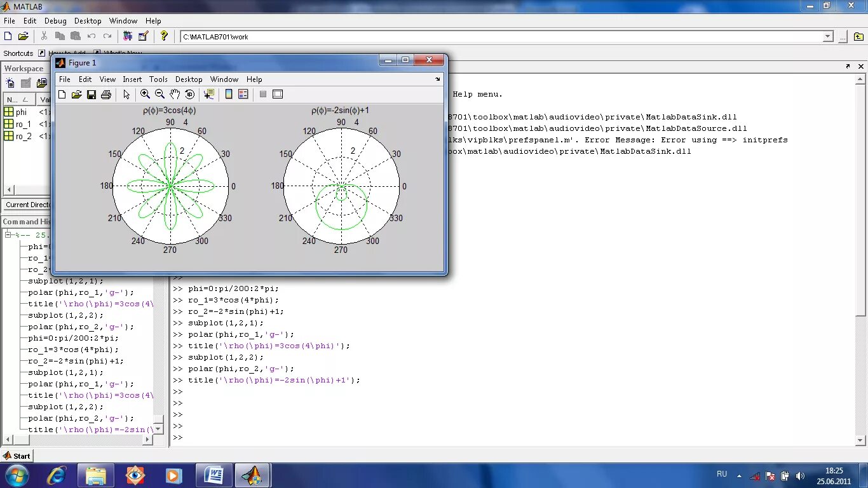Open GUIDE GUI builder icon
This screenshot has height=488, width=868.
pos(143,36)
